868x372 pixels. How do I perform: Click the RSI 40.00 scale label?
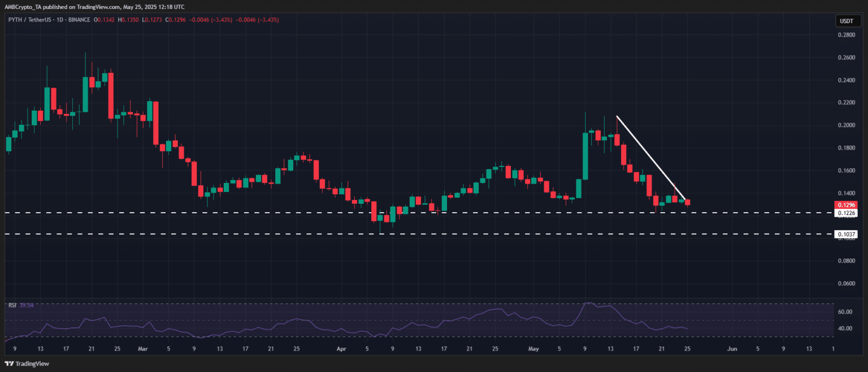pyautogui.click(x=845, y=328)
